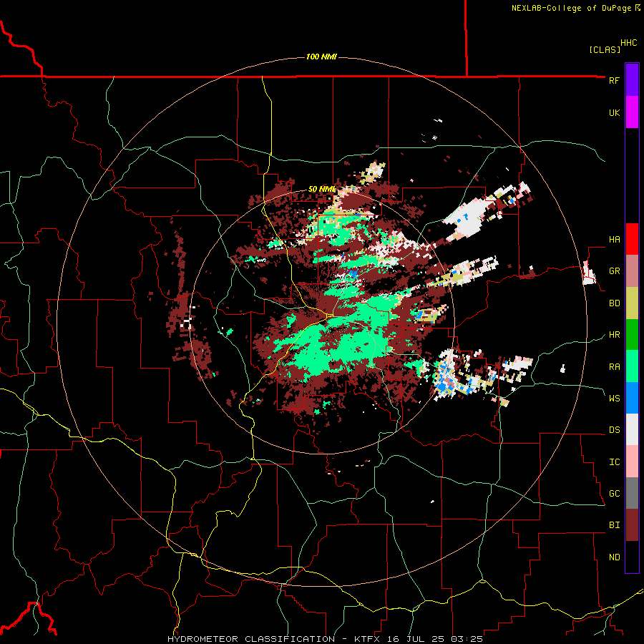The height and width of the screenshot is (644, 644).
Task: Click the HR legend label
Action: pos(614,335)
